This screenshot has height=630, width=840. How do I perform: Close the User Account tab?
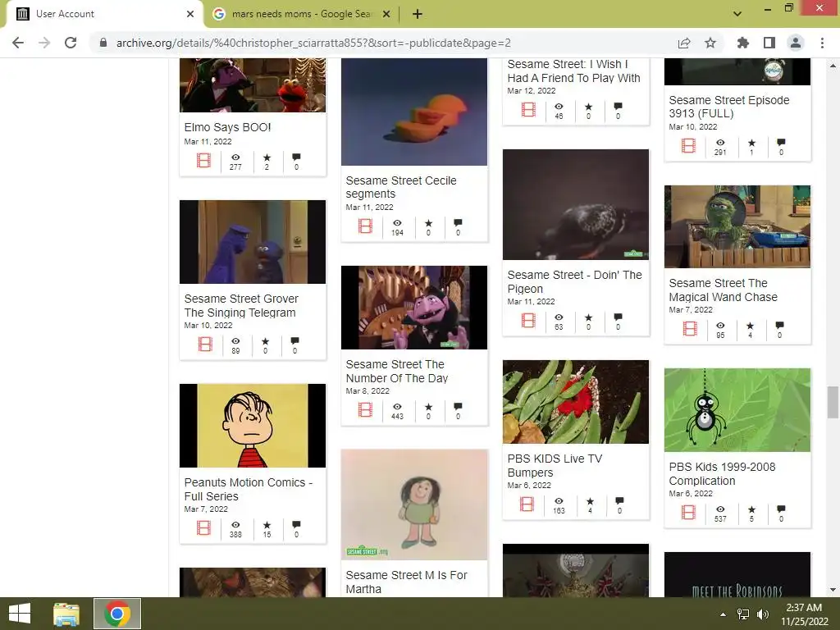(190, 14)
